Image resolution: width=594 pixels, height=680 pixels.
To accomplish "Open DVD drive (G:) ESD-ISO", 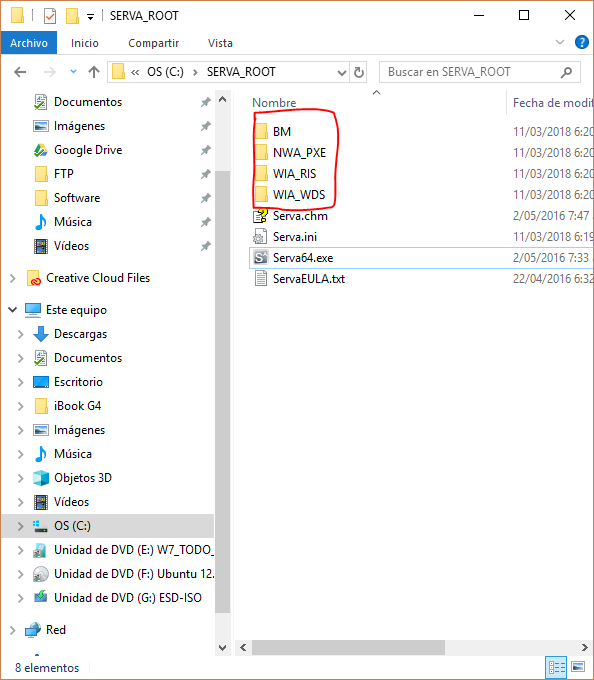I will (127, 598).
